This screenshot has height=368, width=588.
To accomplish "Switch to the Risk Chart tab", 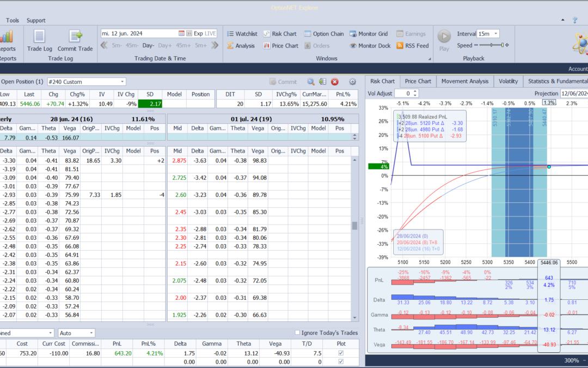I will coord(382,81).
